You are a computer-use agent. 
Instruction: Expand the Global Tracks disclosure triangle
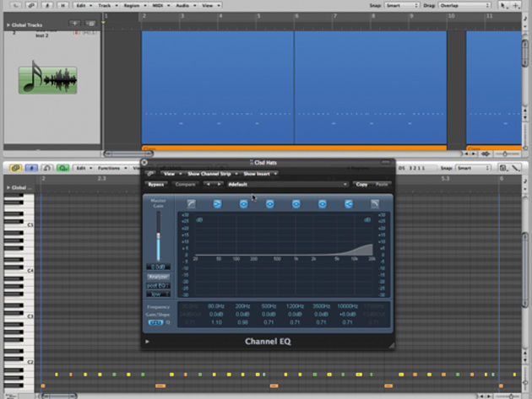tap(8, 24)
